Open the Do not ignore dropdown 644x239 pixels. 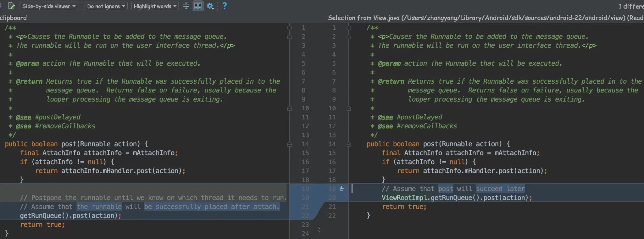(106, 6)
